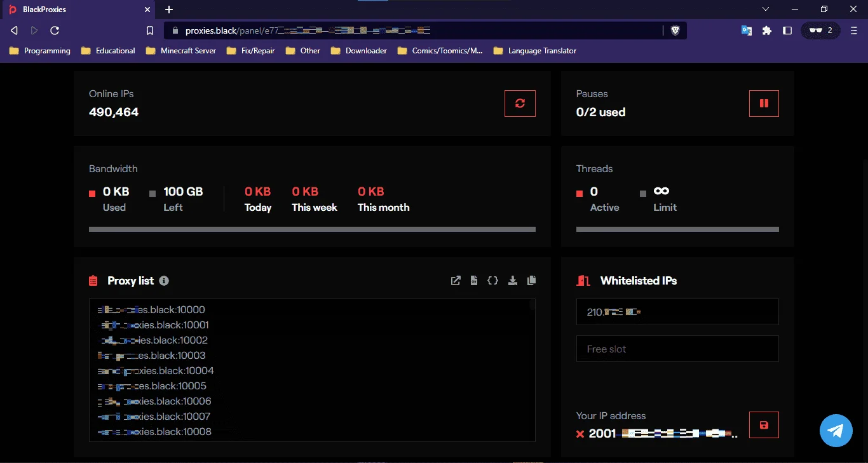The width and height of the screenshot is (868, 463).
Task: Click the 0/2 used pauses value
Action: coord(600,112)
